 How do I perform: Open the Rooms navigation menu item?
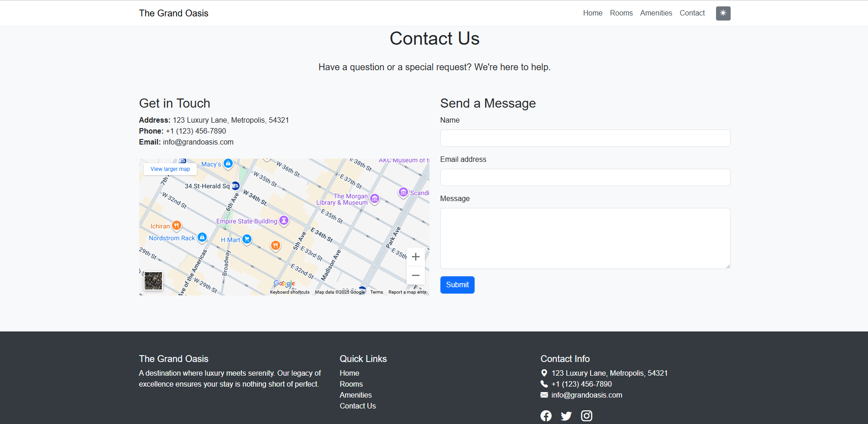(621, 13)
